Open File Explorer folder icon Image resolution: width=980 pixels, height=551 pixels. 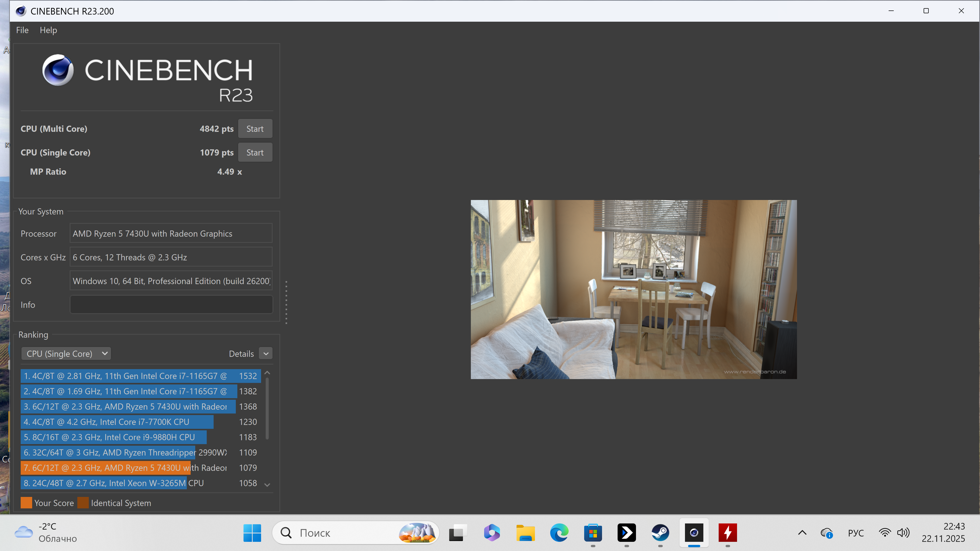[525, 533]
